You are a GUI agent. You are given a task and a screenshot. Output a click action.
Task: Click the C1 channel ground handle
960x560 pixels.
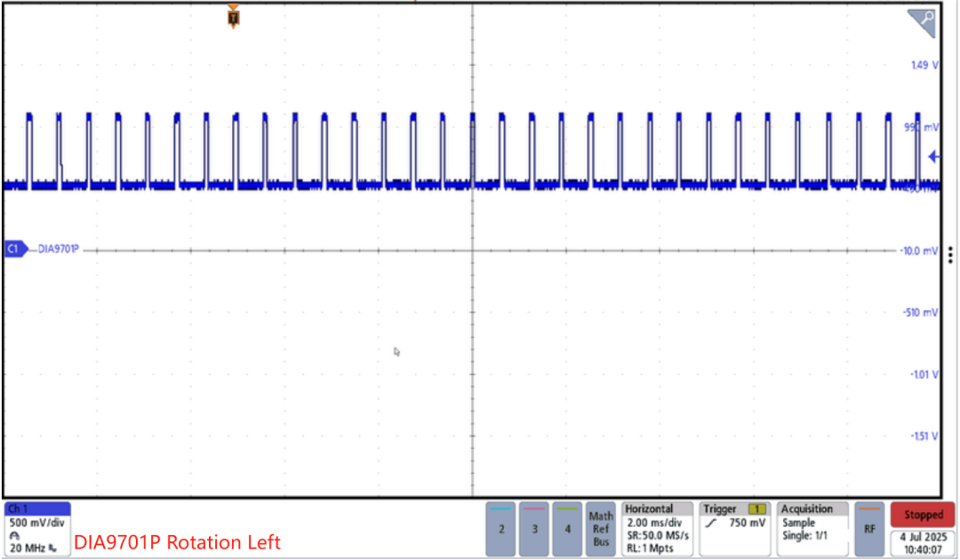[14, 250]
